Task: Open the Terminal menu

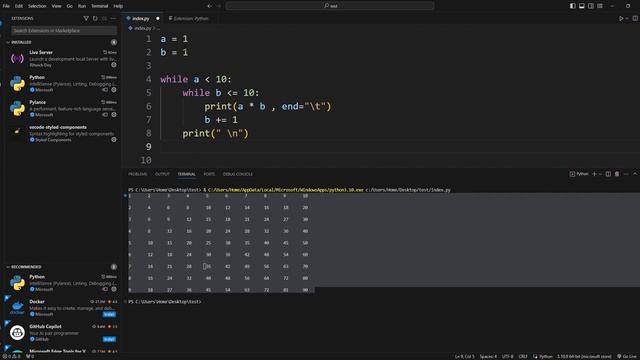Action: (100, 6)
